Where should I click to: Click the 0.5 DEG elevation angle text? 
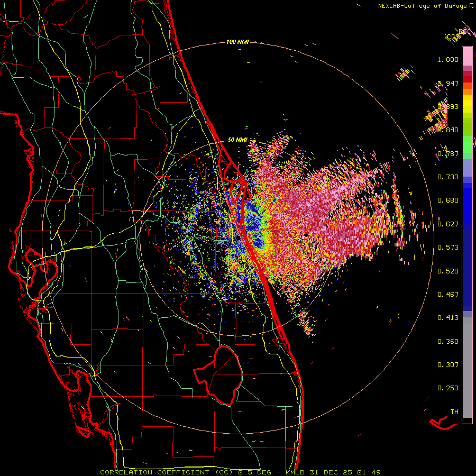tap(255, 472)
